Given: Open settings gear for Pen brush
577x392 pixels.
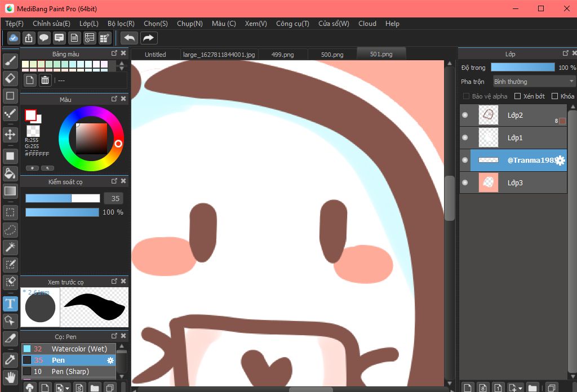Looking at the screenshot, I should (x=110, y=360).
